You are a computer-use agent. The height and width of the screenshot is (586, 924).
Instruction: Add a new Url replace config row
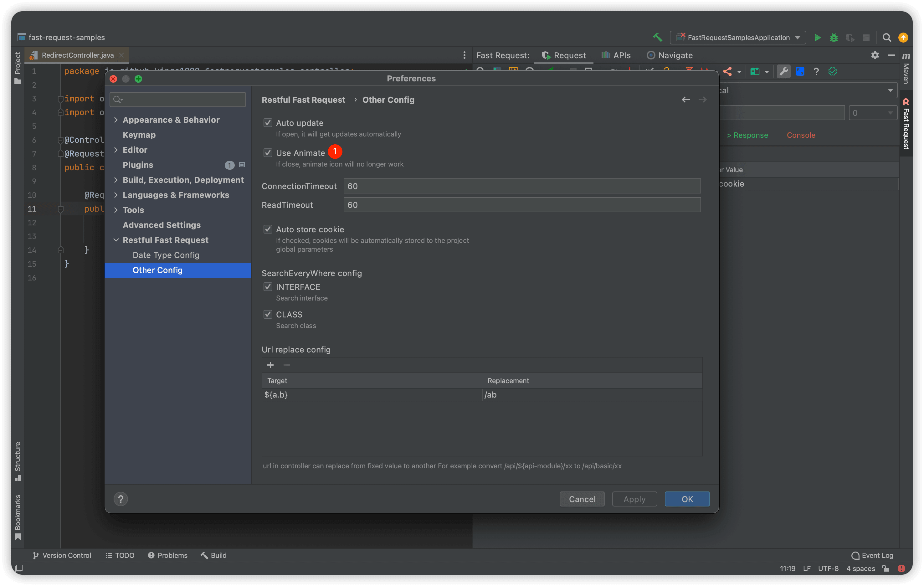(270, 365)
